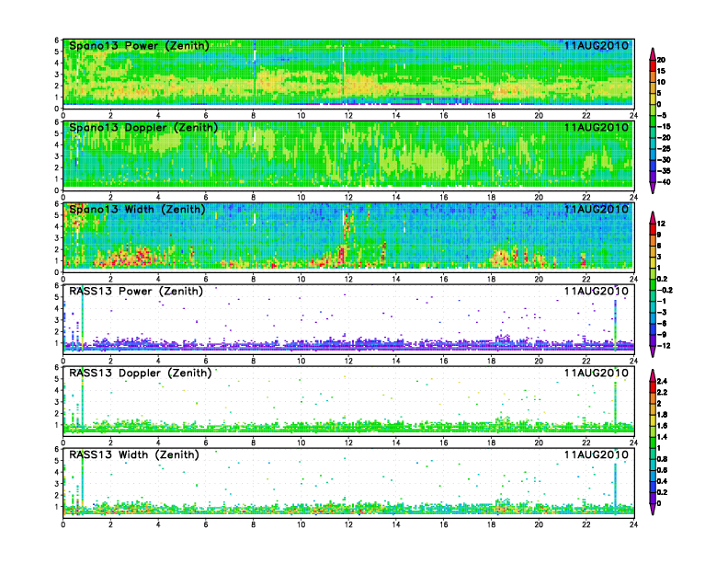Click the top arrow of the power color scale

pos(653,53)
